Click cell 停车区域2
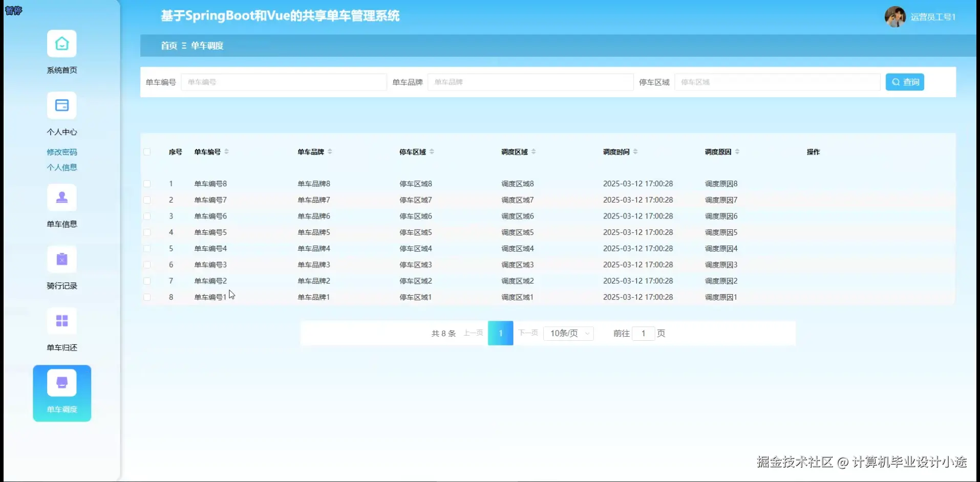Screen dimensions: 980x482 click(x=416, y=281)
